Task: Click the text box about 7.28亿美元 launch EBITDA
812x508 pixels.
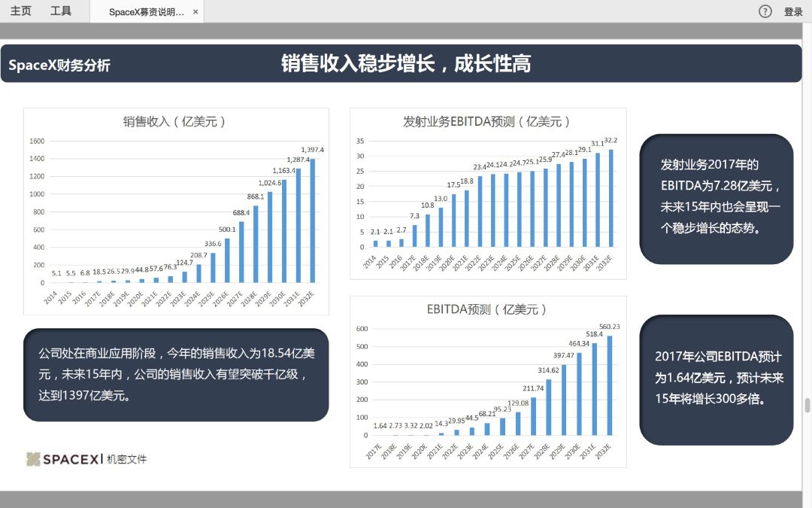Action: (717, 199)
